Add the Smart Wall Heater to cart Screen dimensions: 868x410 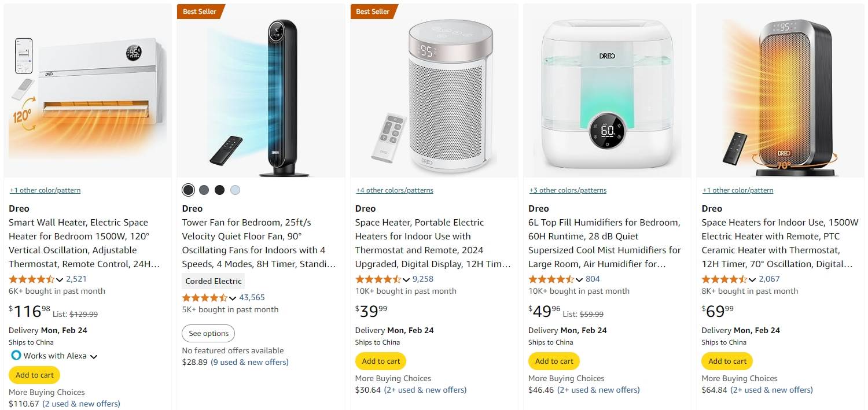35,375
